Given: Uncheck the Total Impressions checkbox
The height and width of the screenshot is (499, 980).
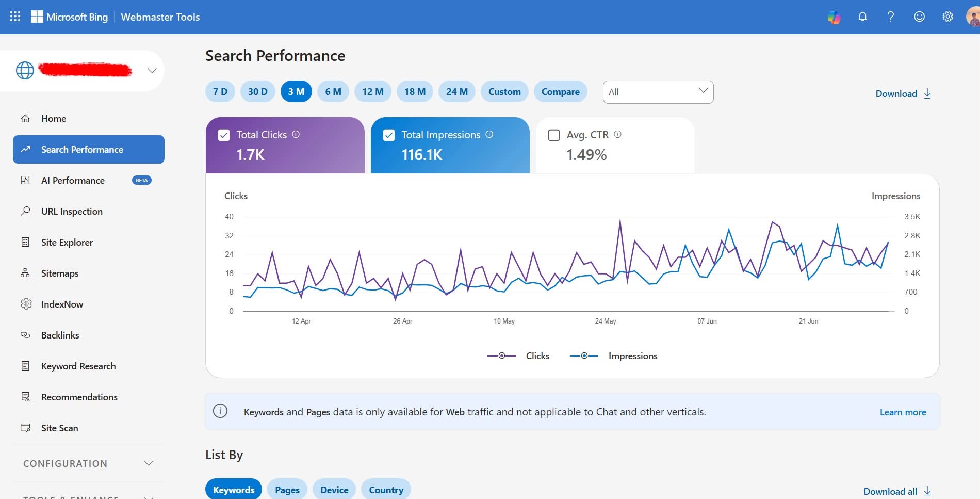Looking at the screenshot, I should click(389, 135).
